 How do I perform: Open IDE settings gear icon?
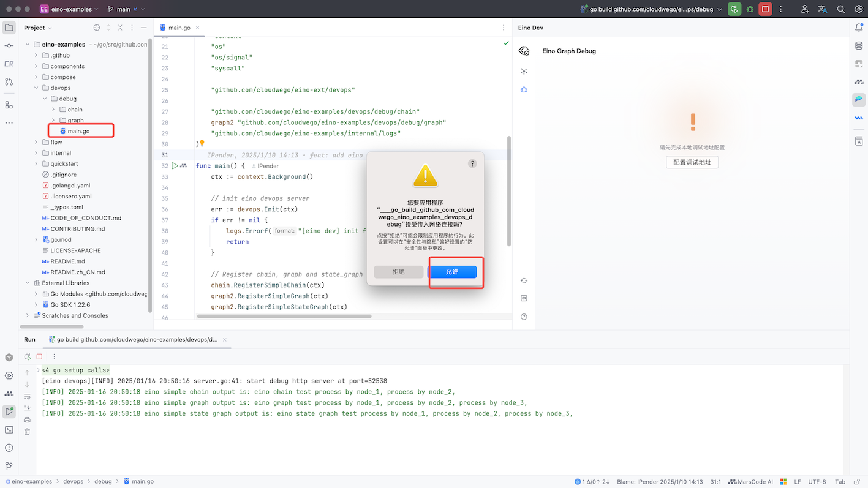859,9
